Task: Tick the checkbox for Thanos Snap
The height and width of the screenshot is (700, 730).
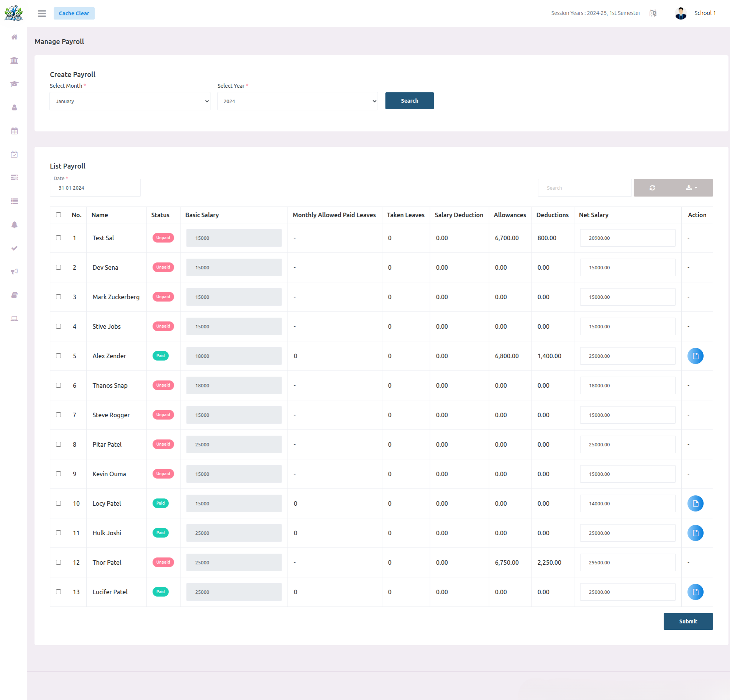Action: coord(58,385)
